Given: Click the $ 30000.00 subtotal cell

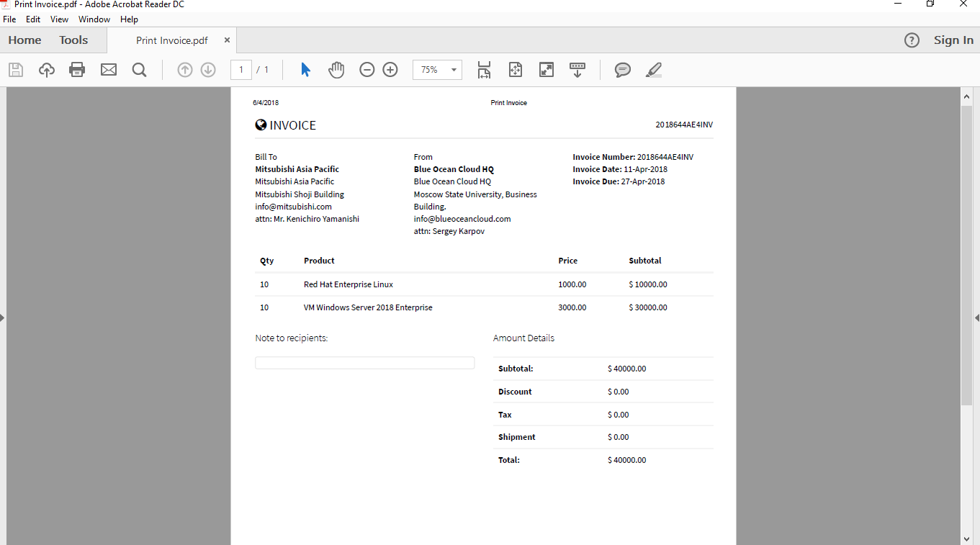Looking at the screenshot, I should (648, 307).
